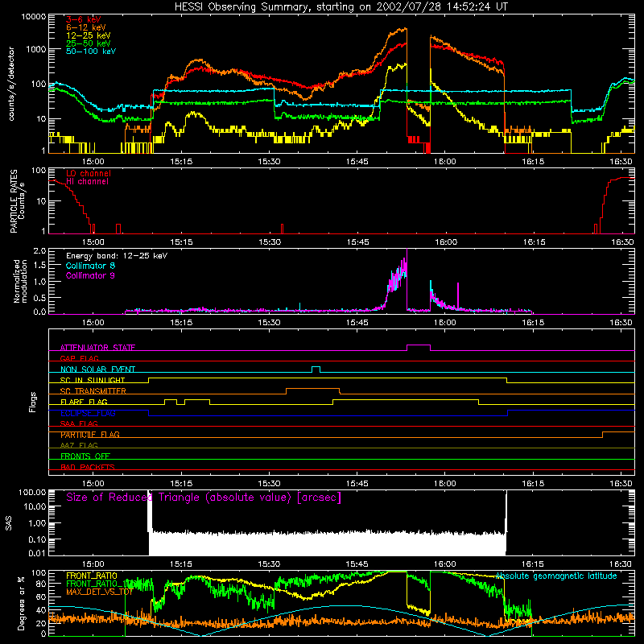
Task: Click the 16:15 time tick under particle rates plot
Action: click(x=534, y=242)
